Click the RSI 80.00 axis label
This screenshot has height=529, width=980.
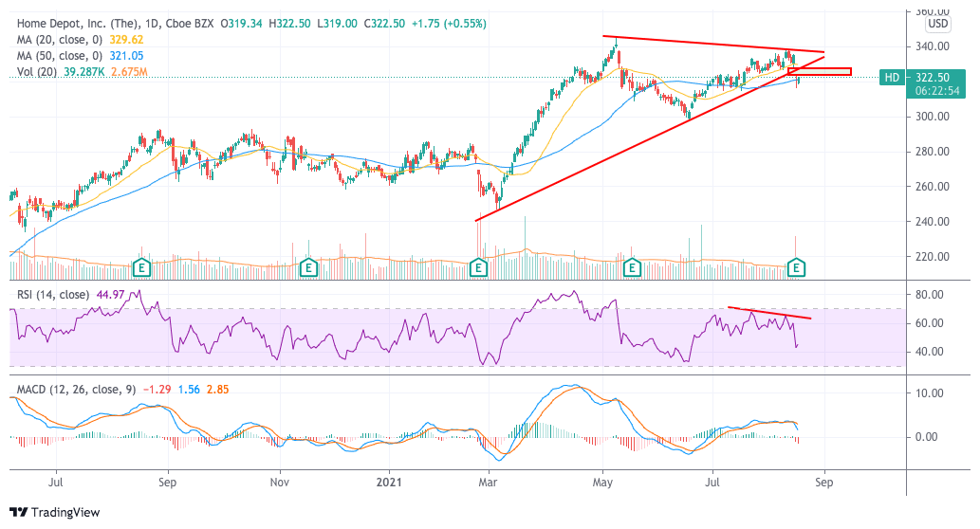point(930,295)
